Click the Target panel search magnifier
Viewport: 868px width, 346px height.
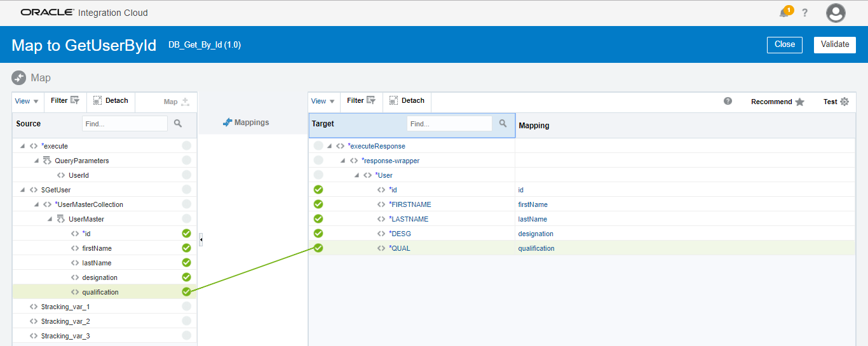tap(503, 123)
